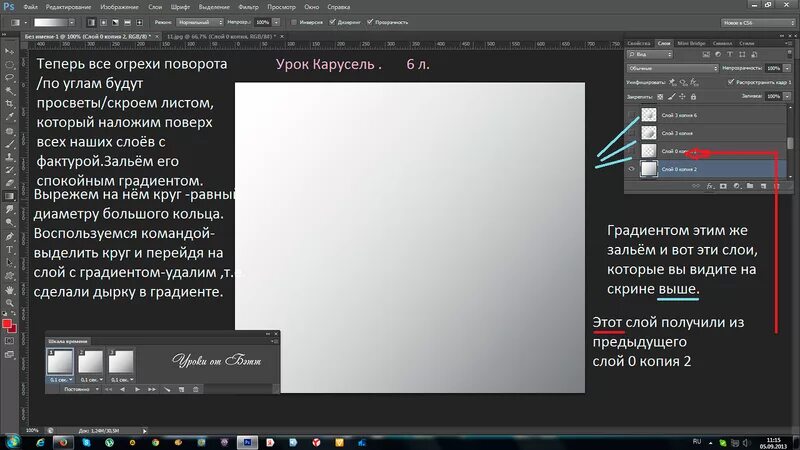Image resolution: width=800 pixels, height=450 pixels.
Task: Select animation frame 2 thumbnail
Action: coord(90,362)
